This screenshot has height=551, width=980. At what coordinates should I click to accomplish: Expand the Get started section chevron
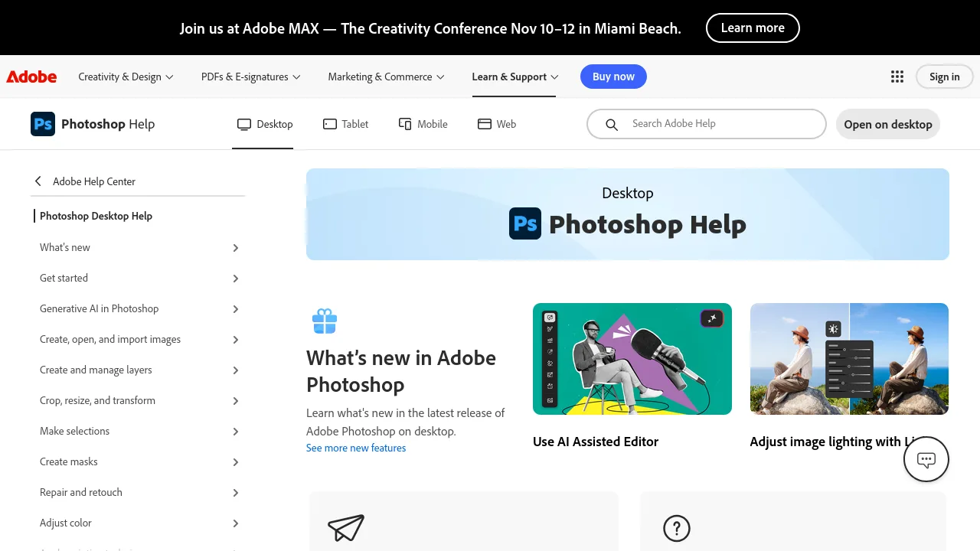(x=236, y=279)
